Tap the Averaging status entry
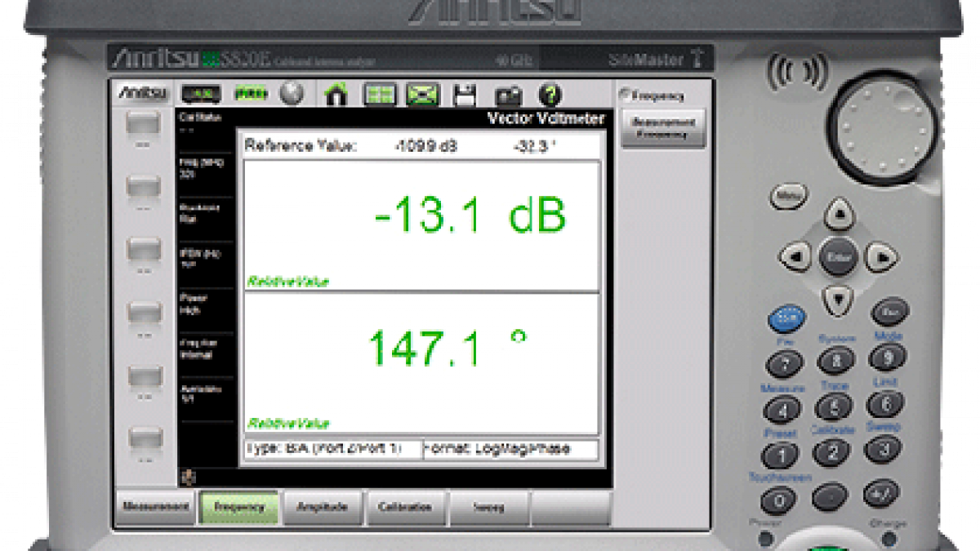This screenshot has width=980, height=551. pos(204,394)
